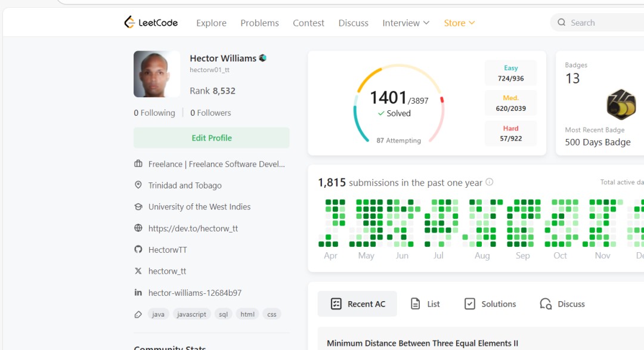
Task: Open the Contest page
Action: (308, 23)
